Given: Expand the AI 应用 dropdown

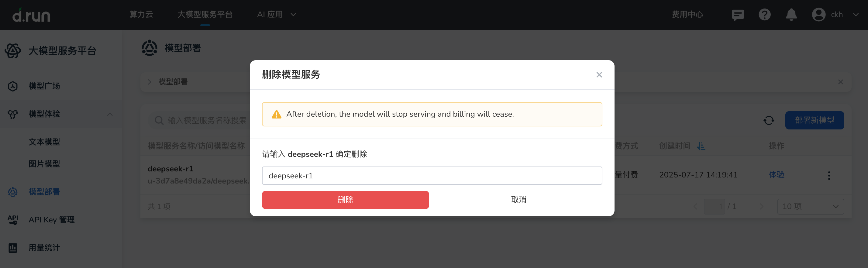Looking at the screenshot, I should point(276,15).
